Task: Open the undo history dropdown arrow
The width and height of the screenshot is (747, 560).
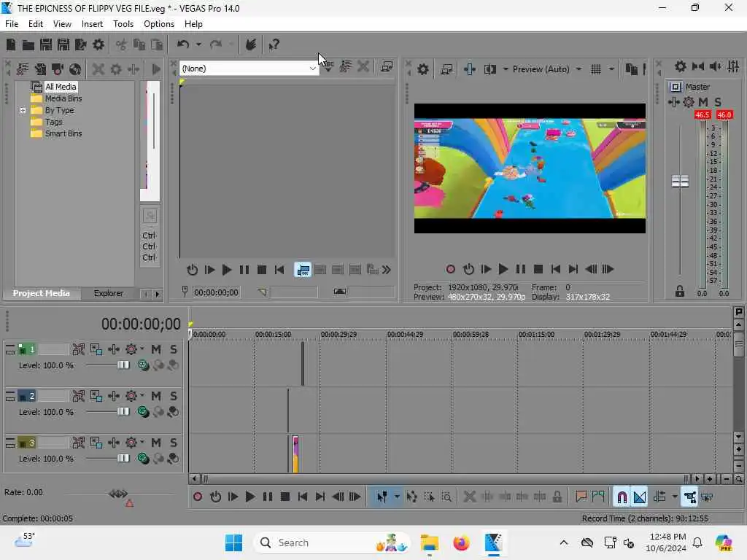Action: pyautogui.click(x=198, y=44)
